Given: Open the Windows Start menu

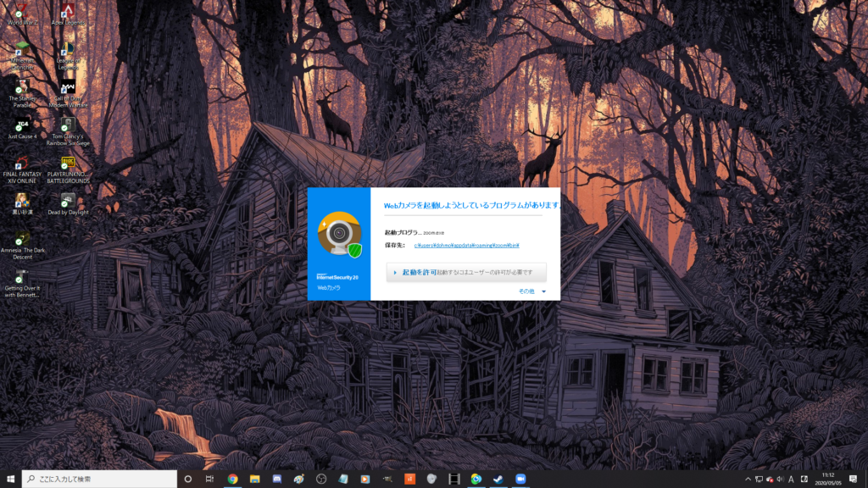Looking at the screenshot, I should point(10,480).
